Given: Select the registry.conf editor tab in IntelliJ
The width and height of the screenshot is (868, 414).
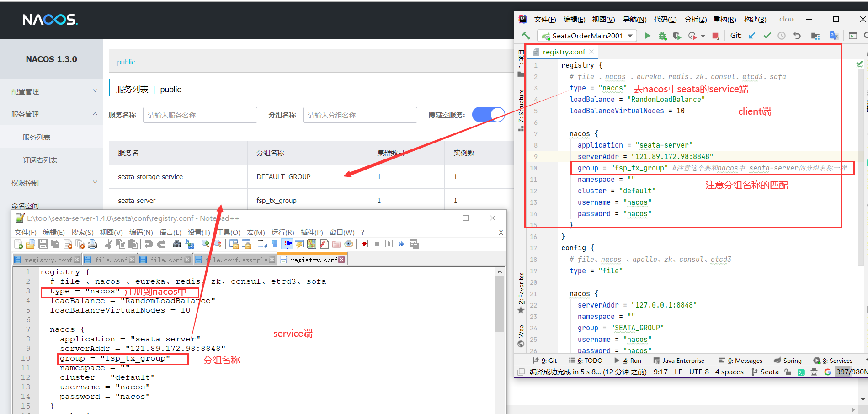Looking at the screenshot, I should 564,52.
